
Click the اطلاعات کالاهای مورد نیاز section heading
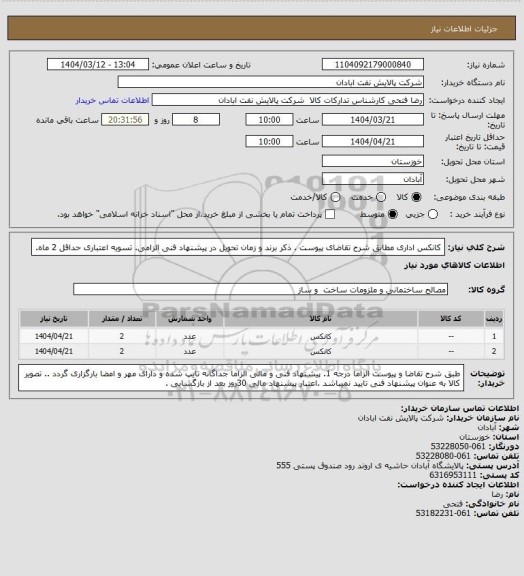[454, 265]
